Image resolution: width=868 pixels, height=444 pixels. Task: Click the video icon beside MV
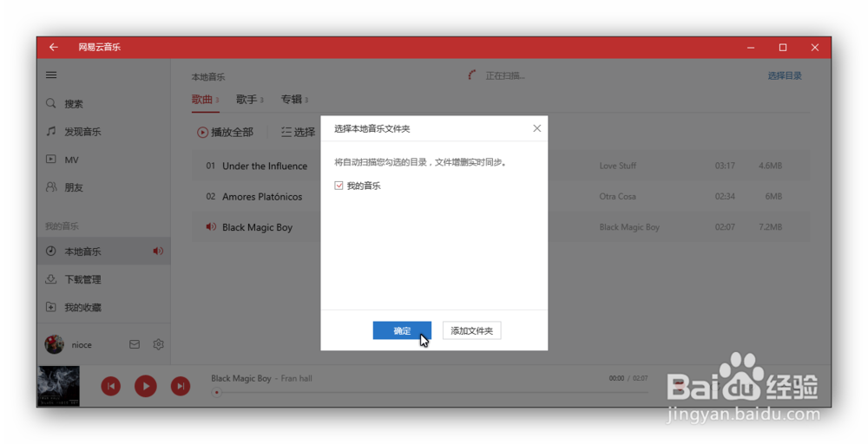pos(50,160)
